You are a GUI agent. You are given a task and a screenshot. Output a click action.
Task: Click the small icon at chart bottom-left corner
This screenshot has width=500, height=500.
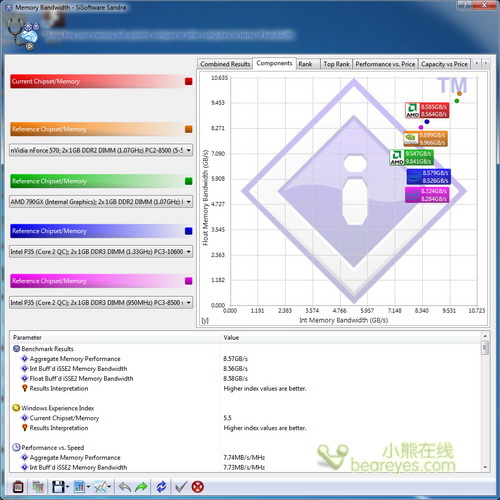click(x=205, y=320)
